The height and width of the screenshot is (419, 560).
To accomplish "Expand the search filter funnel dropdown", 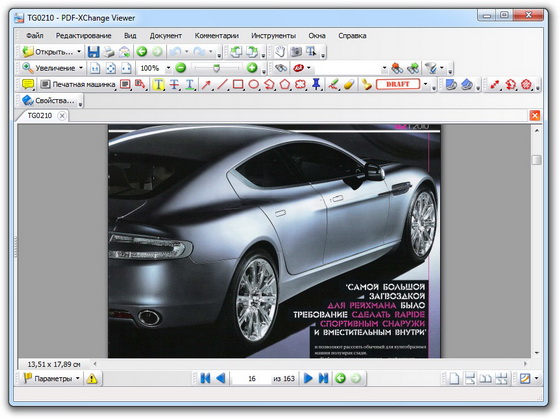I will point(442,68).
